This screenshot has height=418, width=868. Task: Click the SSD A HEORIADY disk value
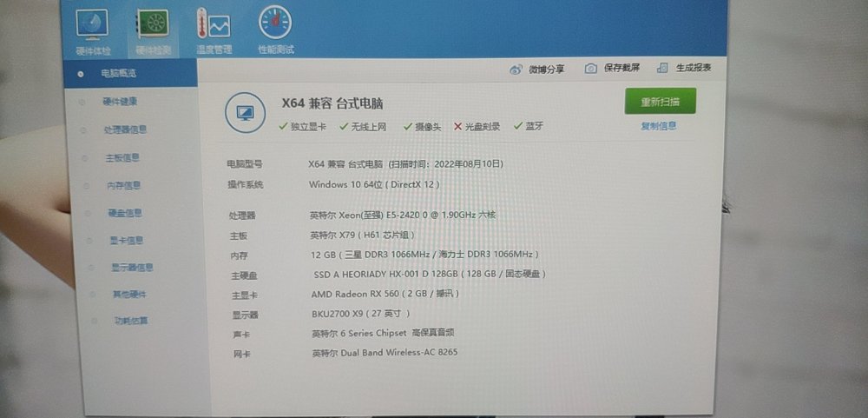tap(430, 275)
